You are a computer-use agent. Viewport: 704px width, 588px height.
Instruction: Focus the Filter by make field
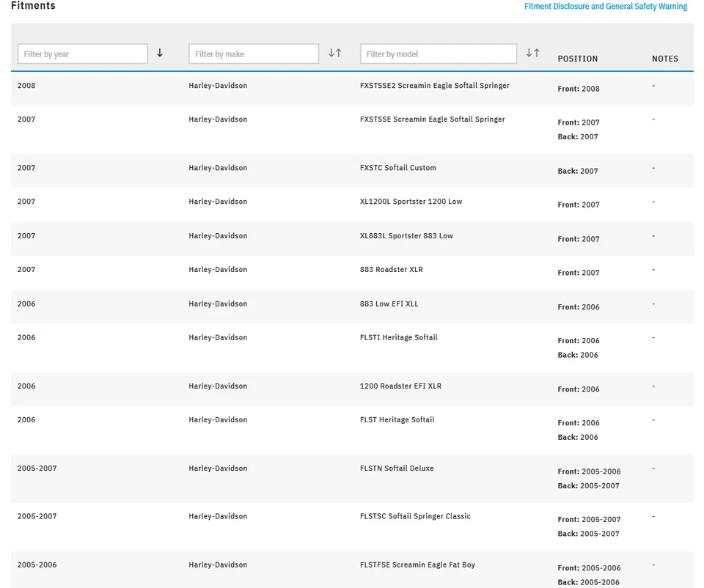tap(254, 54)
